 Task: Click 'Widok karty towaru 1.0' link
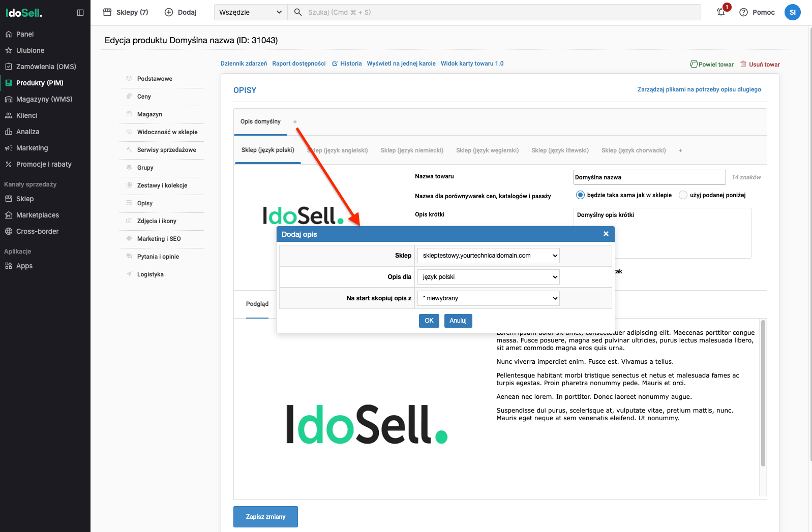point(472,64)
